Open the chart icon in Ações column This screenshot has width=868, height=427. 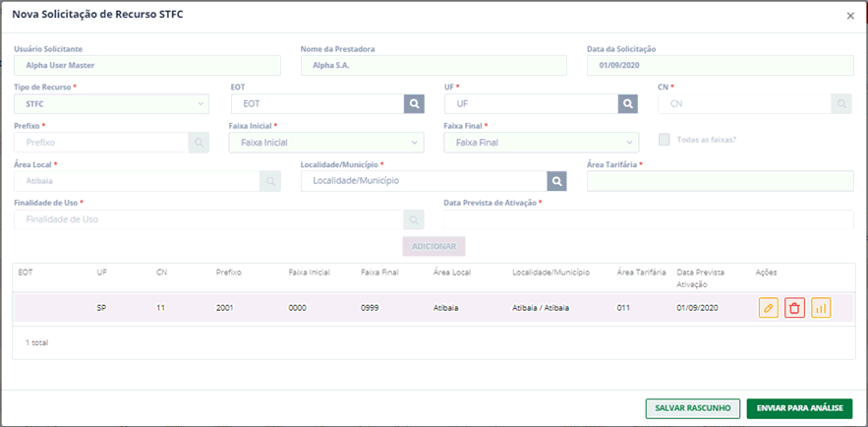pos(821,308)
